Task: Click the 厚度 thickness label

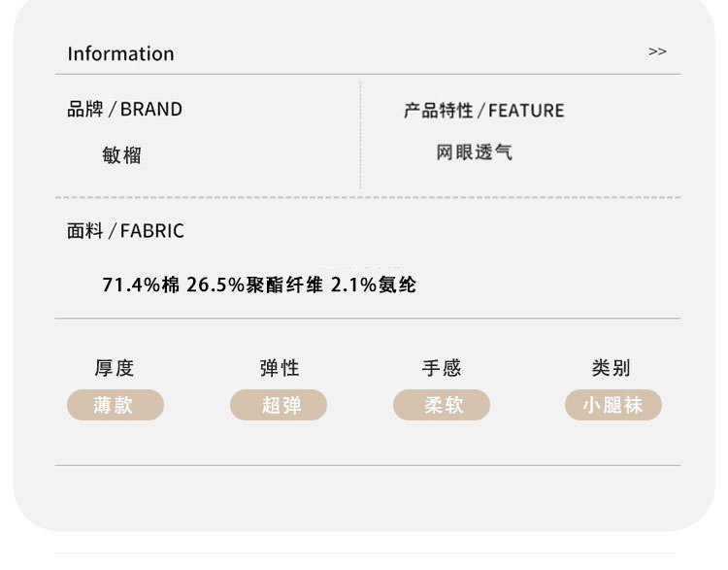Action: (x=115, y=368)
